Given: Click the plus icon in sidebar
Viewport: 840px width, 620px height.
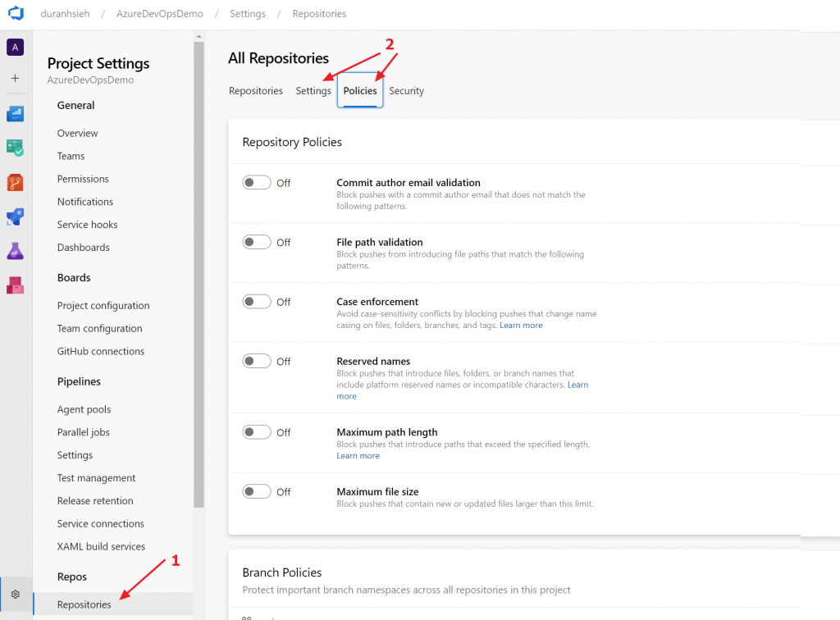Looking at the screenshot, I should coord(15,78).
